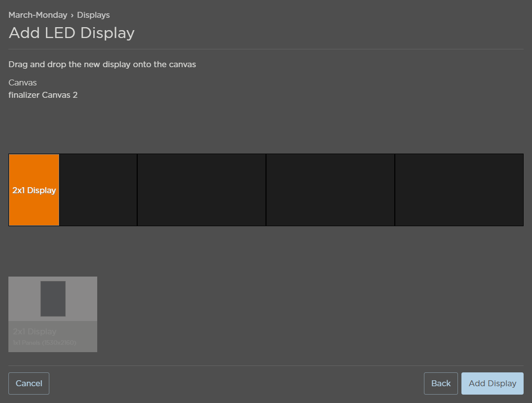Click the 1x1 Panels (1530x2160) subtitle
This screenshot has width=532, height=403.
(44, 342)
